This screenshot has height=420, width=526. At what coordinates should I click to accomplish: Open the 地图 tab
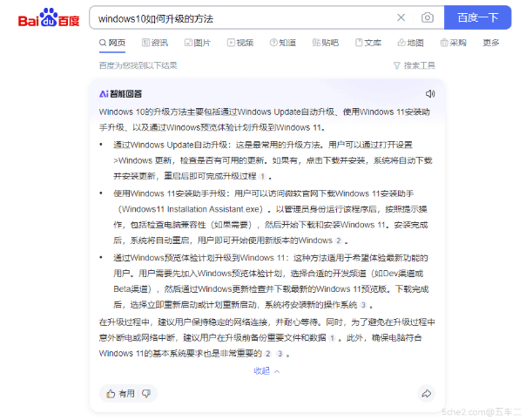(x=410, y=43)
